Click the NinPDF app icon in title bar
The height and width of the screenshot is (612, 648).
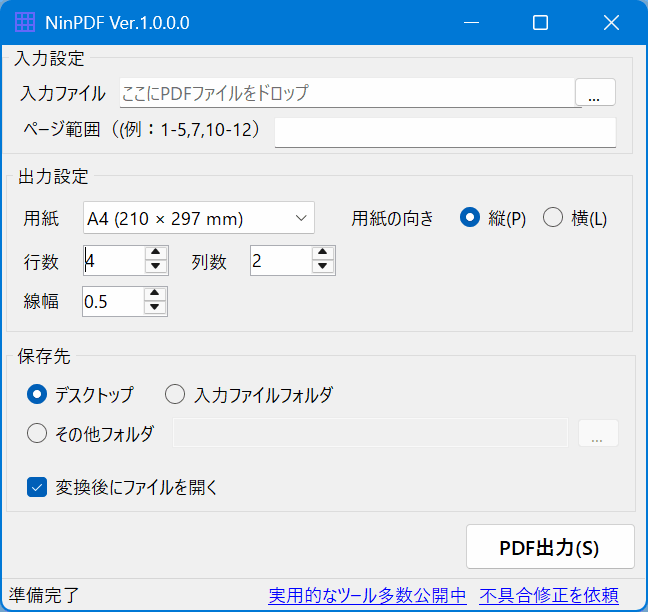coord(24,22)
